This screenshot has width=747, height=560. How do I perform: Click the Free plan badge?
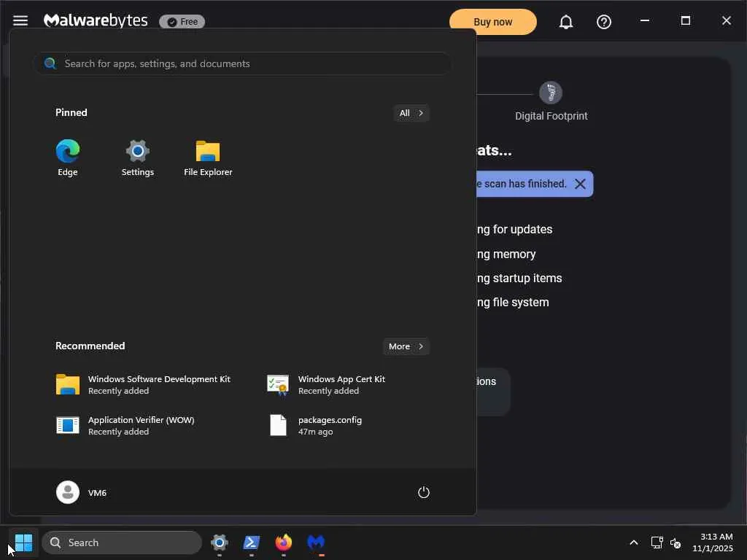coord(182,22)
